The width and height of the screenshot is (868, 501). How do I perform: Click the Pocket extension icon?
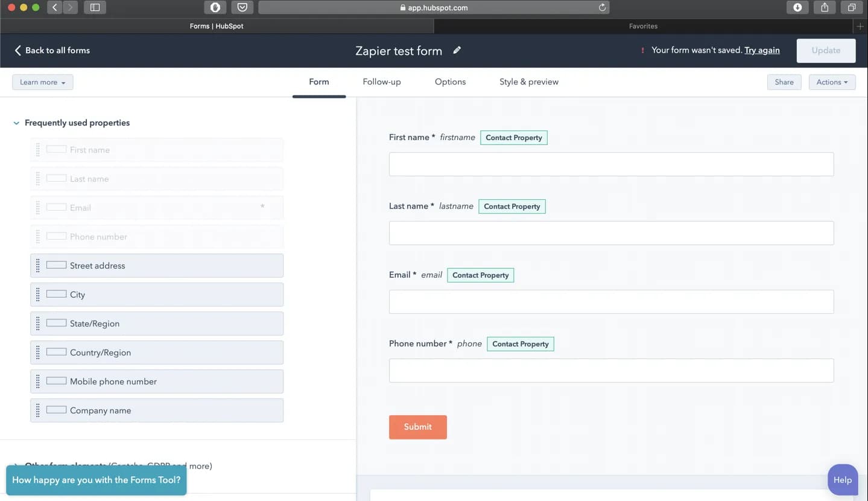click(242, 7)
